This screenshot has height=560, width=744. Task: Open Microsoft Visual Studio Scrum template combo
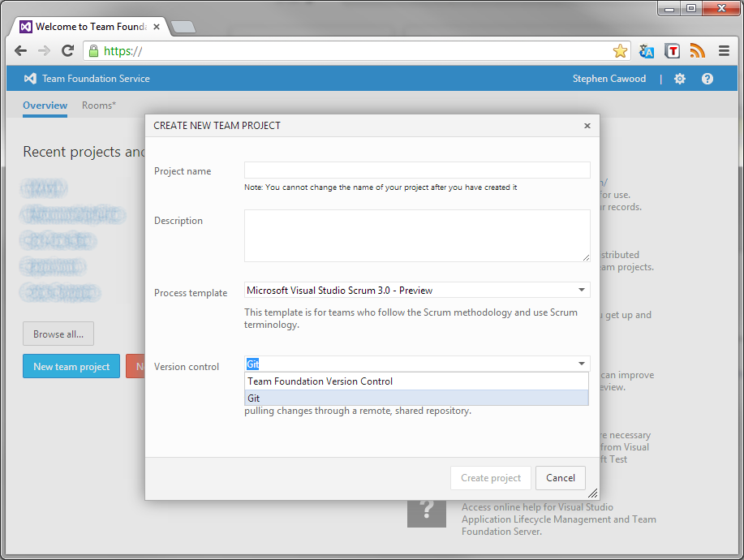click(x=417, y=290)
